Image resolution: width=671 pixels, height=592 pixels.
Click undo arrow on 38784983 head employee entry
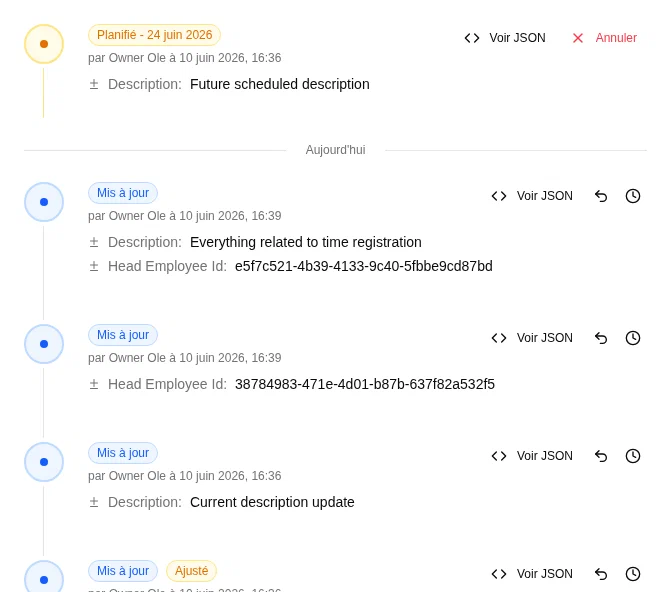601,338
